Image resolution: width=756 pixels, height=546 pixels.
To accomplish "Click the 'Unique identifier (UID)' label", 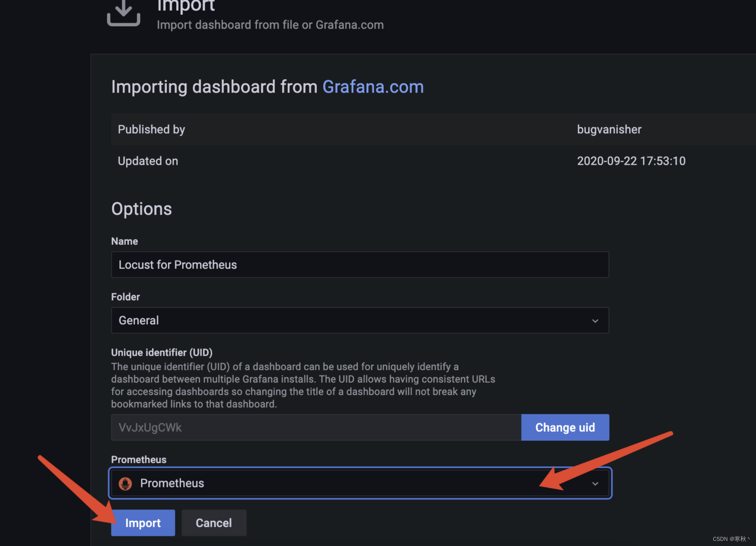I will 162,352.
